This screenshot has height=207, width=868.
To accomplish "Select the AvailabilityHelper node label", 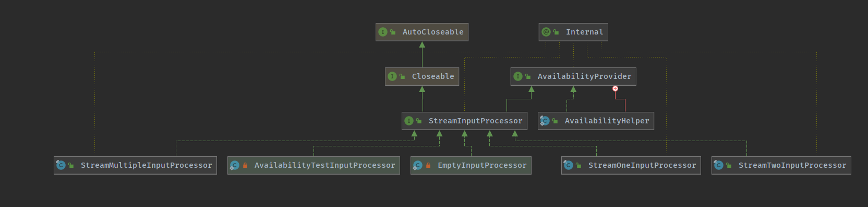I will [x=607, y=121].
